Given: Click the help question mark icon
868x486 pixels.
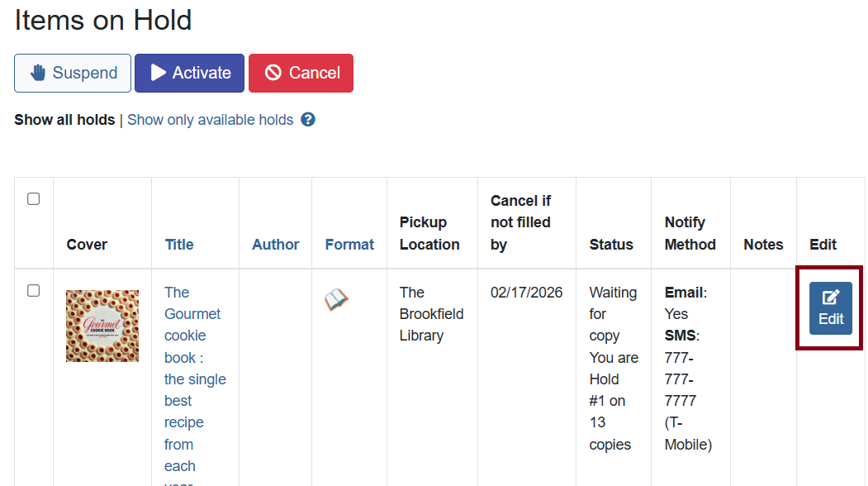Looking at the screenshot, I should [308, 120].
